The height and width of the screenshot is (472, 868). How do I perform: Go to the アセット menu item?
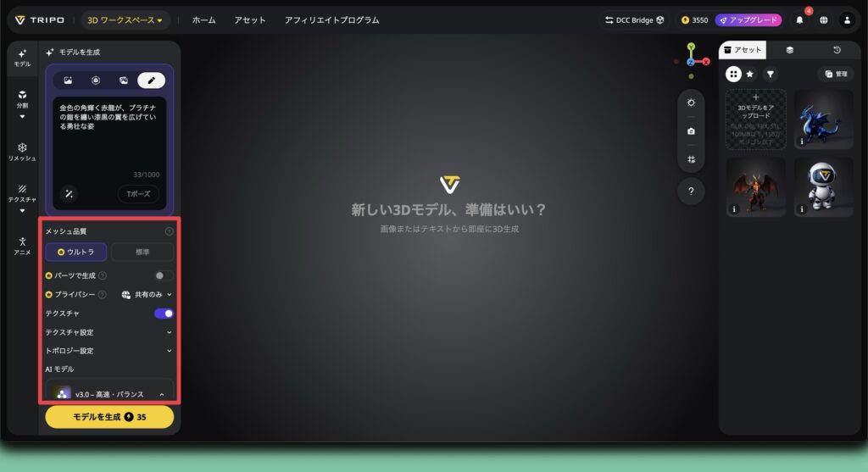(250, 19)
